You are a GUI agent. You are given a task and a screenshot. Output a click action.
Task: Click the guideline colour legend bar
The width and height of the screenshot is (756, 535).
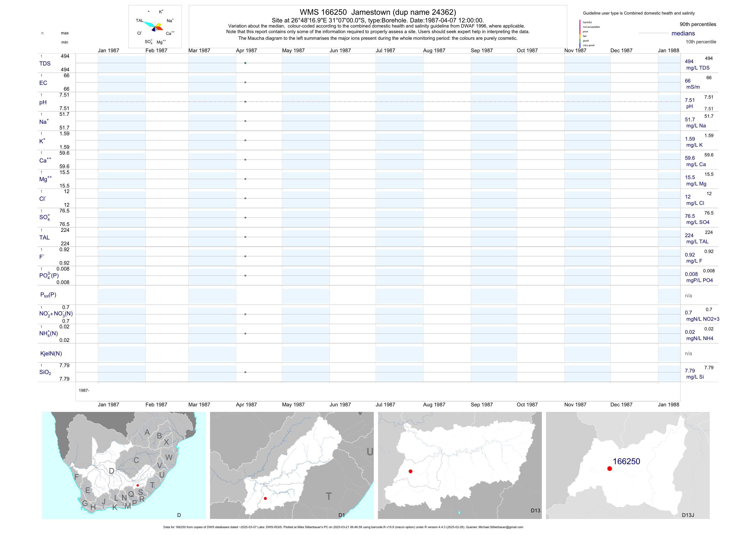coord(580,34)
